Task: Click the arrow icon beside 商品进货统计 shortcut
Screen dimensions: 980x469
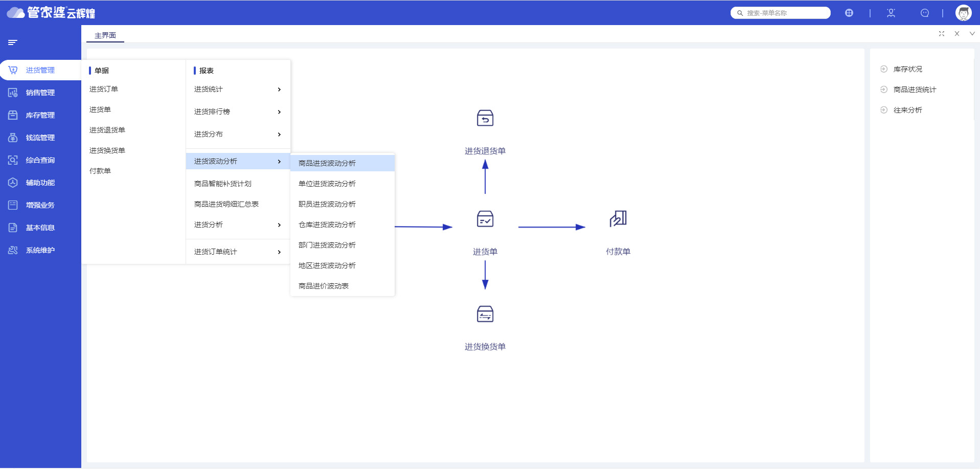Action: tap(883, 90)
